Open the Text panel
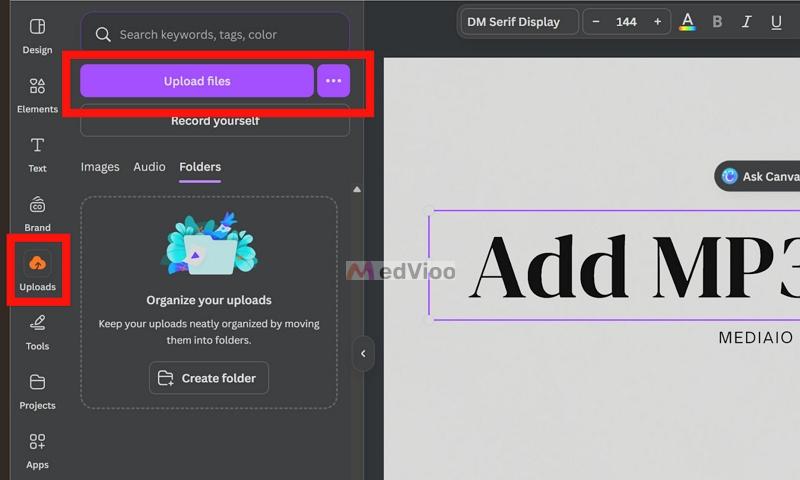Viewport: 800px width, 480px height. pyautogui.click(x=37, y=155)
